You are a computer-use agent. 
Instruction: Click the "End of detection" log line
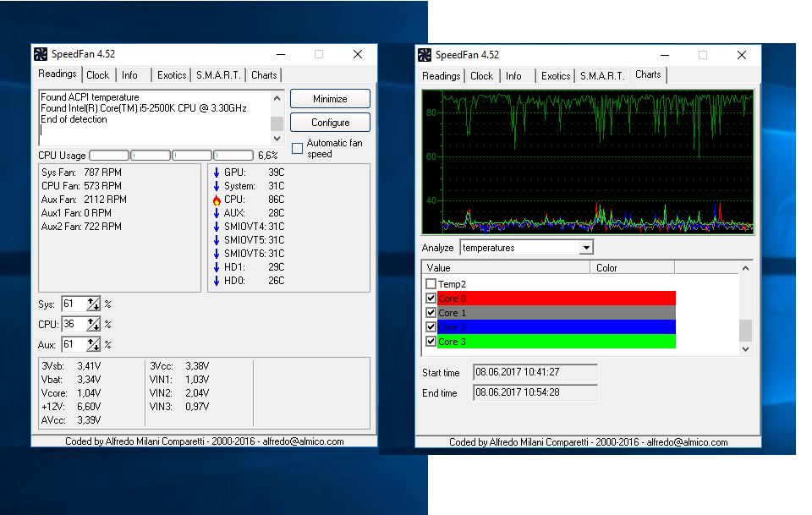click(x=74, y=119)
